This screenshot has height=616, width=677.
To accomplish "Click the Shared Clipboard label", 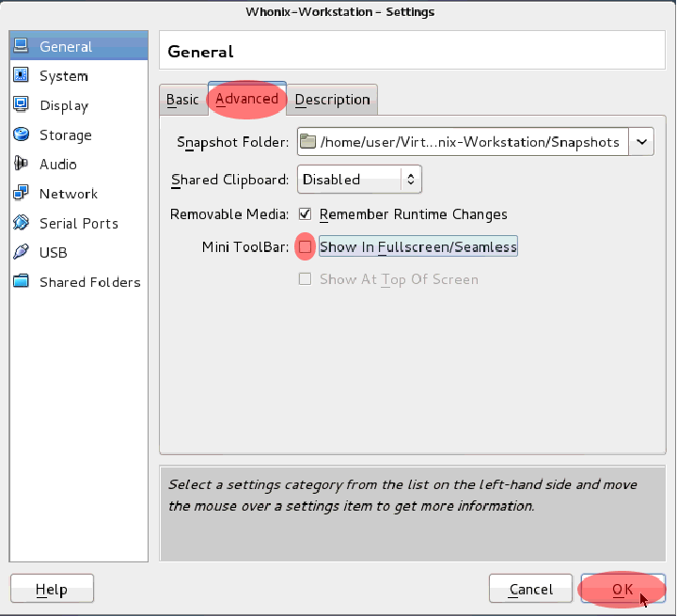I will 229,180.
